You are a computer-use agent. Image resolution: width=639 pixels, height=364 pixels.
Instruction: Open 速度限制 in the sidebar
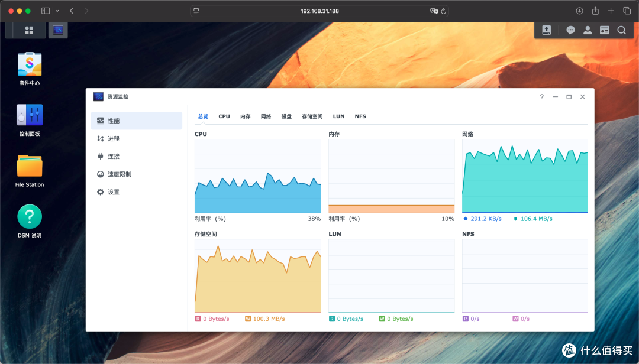coord(119,174)
